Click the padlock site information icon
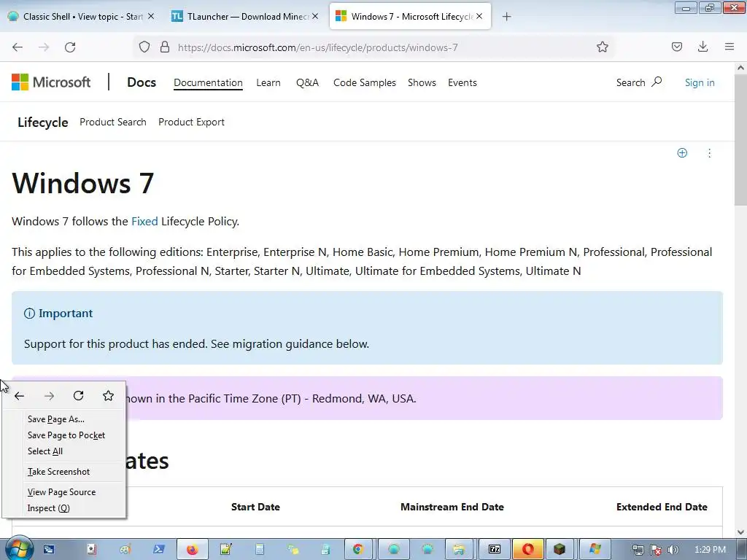Screen dimensions: 747x560 point(165,47)
